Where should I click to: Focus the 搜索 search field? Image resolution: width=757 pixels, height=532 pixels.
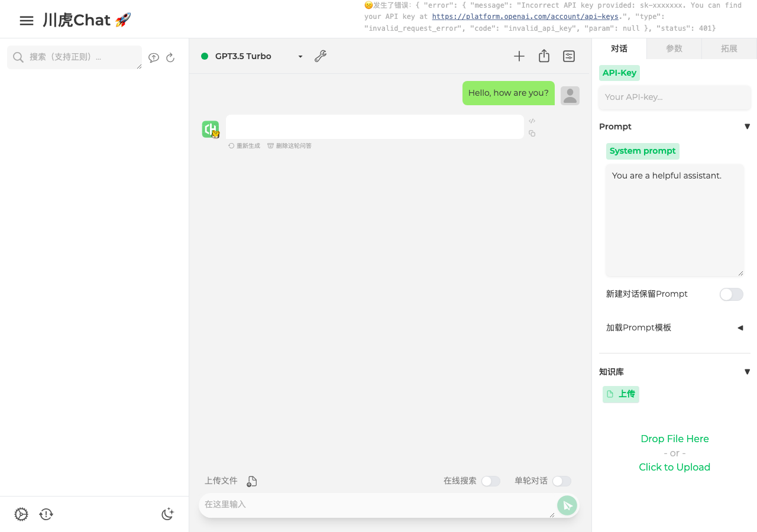point(75,57)
